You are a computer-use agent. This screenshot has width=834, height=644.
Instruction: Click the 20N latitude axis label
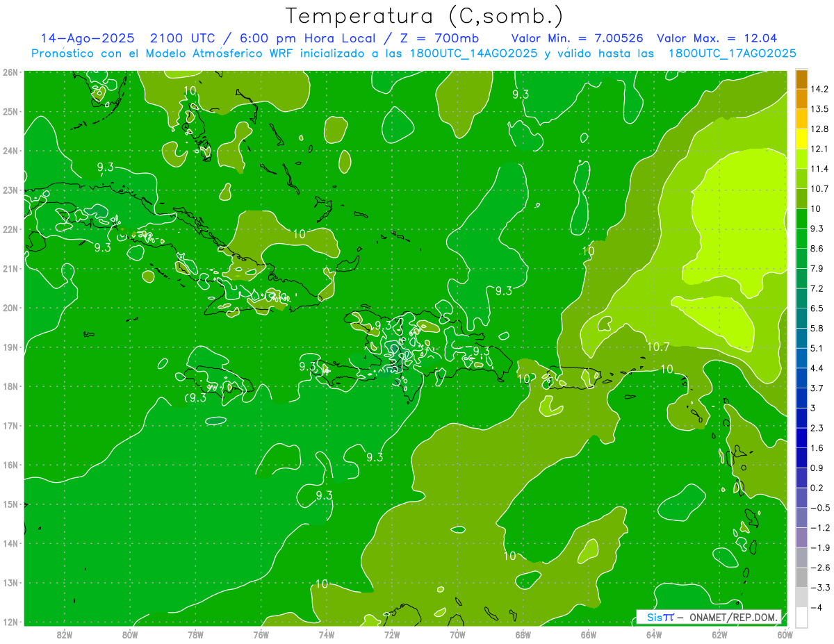10,307
